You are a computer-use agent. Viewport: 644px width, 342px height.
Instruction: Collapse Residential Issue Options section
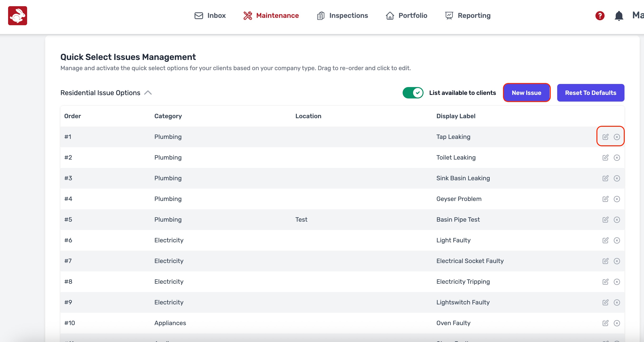point(148,93)
